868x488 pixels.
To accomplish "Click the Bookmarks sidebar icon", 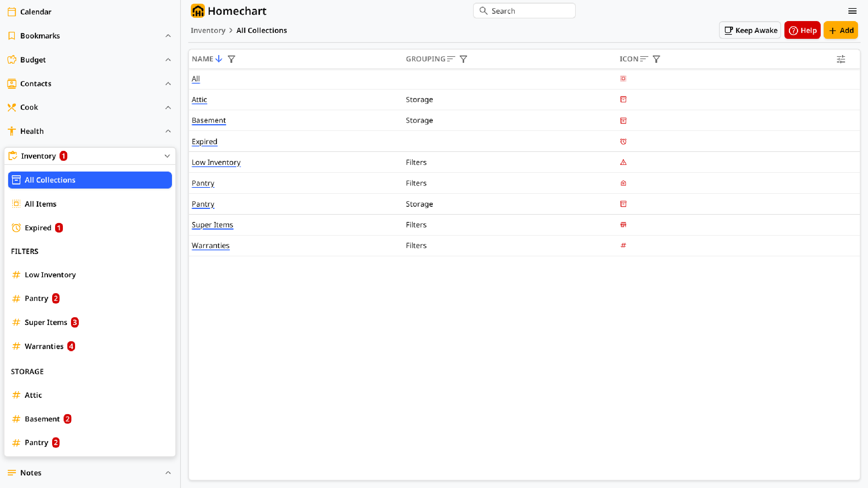I will point(12,36).
